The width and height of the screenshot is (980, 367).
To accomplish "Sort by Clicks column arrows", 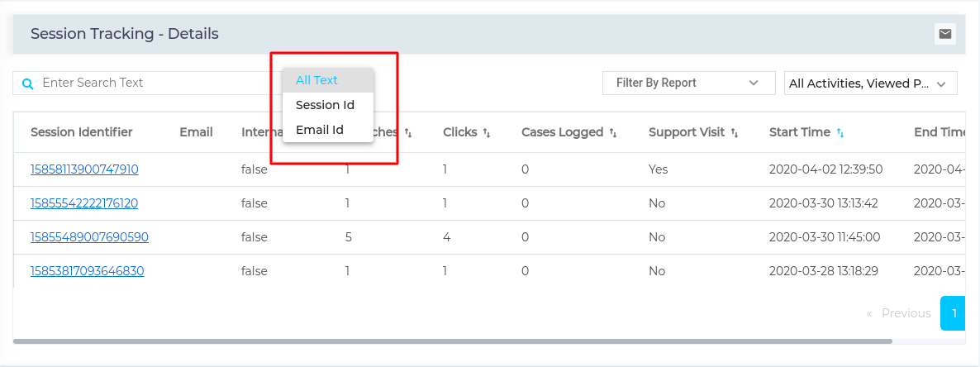I will tap(487, 132).
